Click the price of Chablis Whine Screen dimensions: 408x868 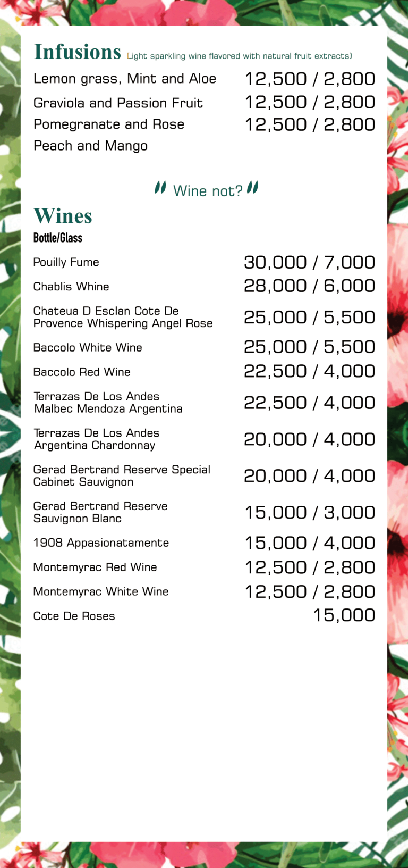point(309,286)
